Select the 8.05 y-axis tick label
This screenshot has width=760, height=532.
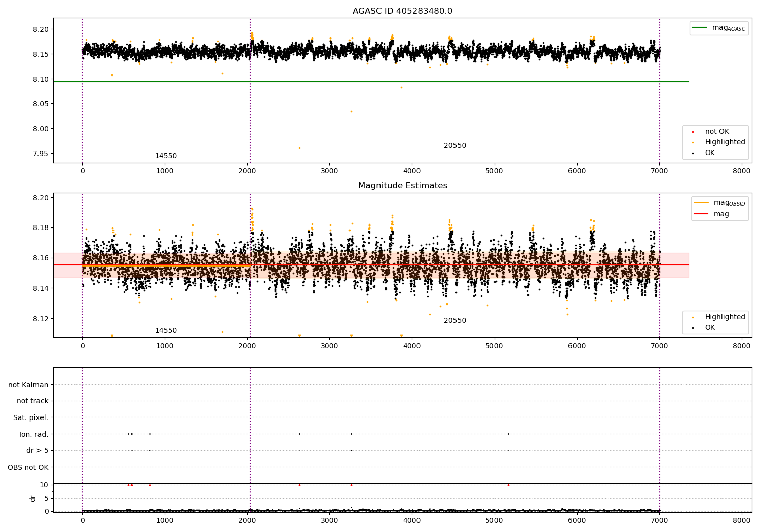click(40, 104)
